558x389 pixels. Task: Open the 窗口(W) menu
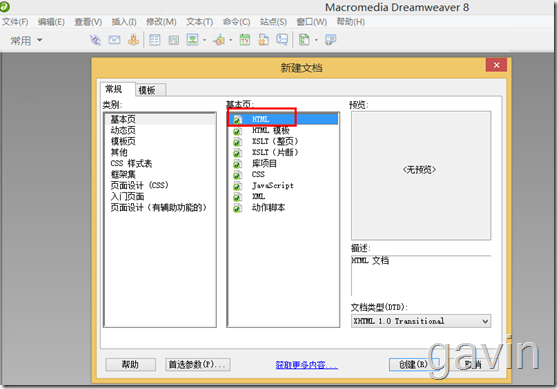pyautogui.click(x=311, y=22)
